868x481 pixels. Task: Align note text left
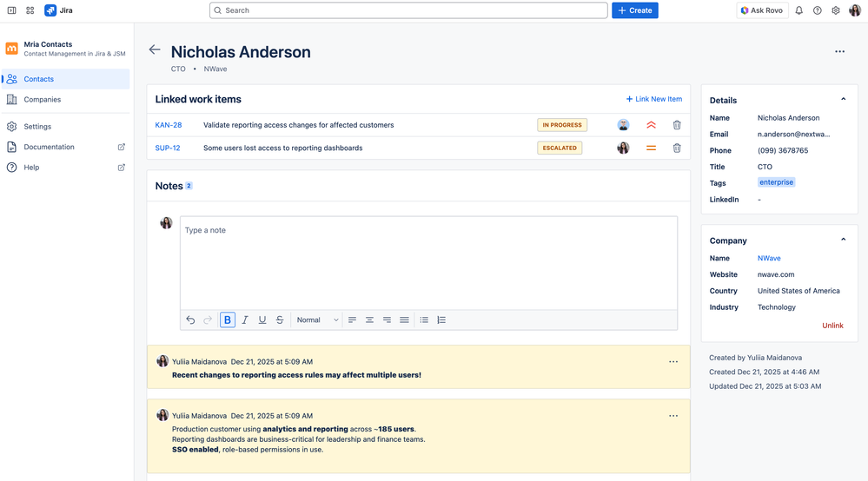point(352,320)
